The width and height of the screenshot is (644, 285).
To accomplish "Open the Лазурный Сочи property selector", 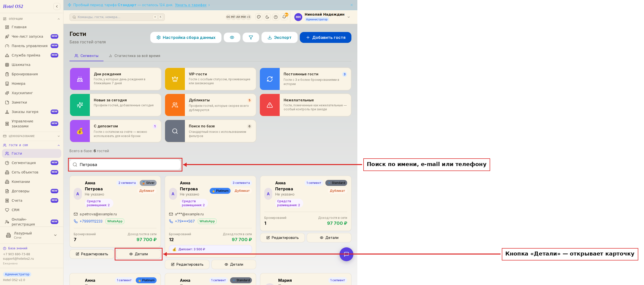I will click(32, 235).
